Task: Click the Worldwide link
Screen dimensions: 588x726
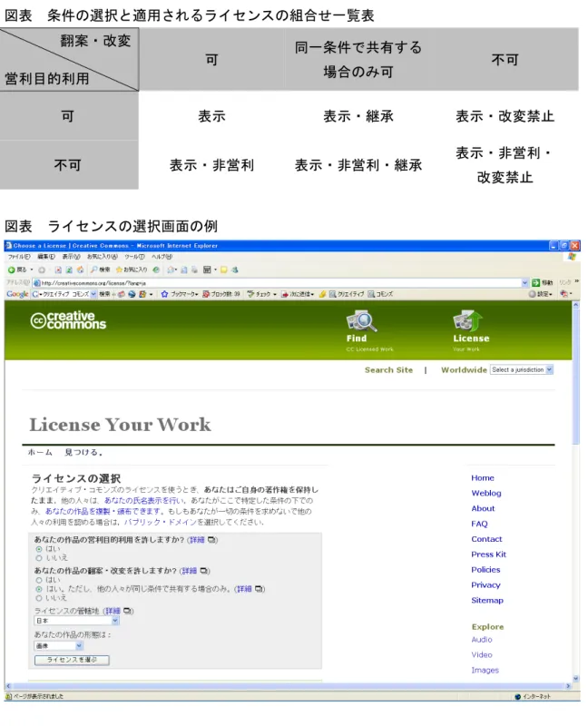Action: pyautogui.click(x=464, y=370)
